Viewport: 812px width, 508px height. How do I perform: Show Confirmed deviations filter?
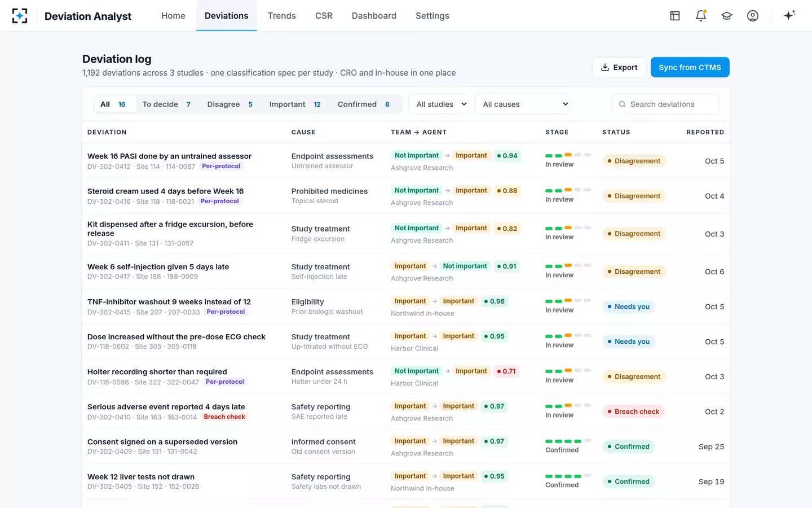coord(364,104)
